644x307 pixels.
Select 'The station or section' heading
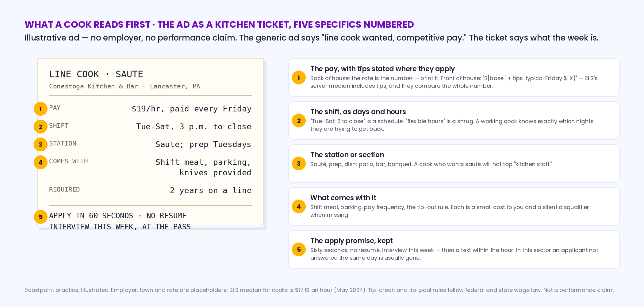(x=347, y=155)
